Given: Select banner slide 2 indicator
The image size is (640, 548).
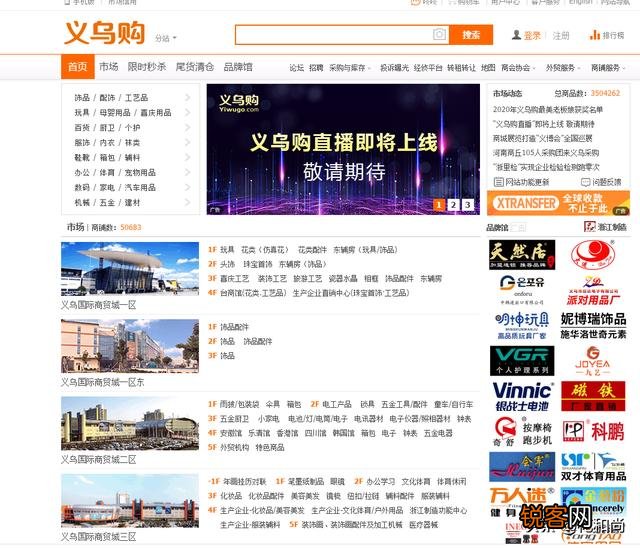Looking at the screenshot, I should pos(453,204).
